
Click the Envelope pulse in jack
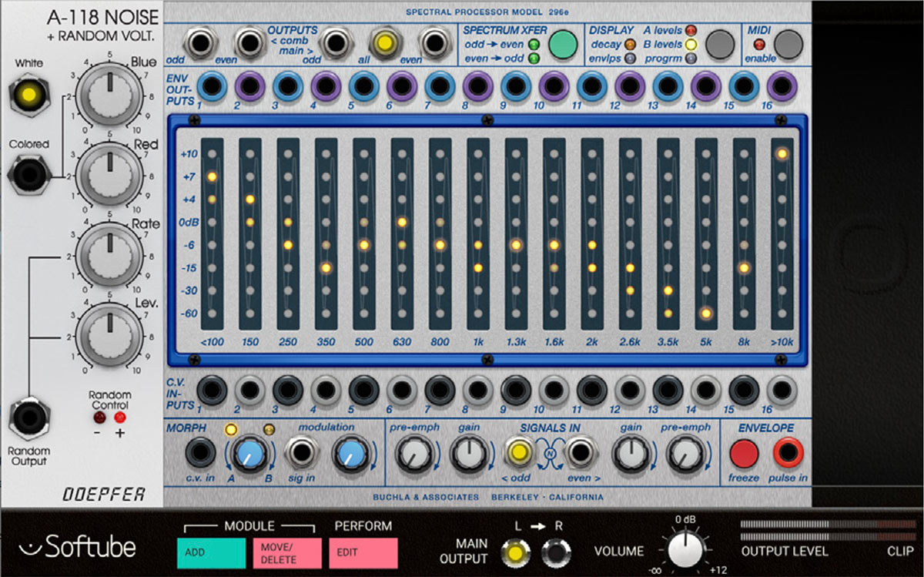pos(788,453)
